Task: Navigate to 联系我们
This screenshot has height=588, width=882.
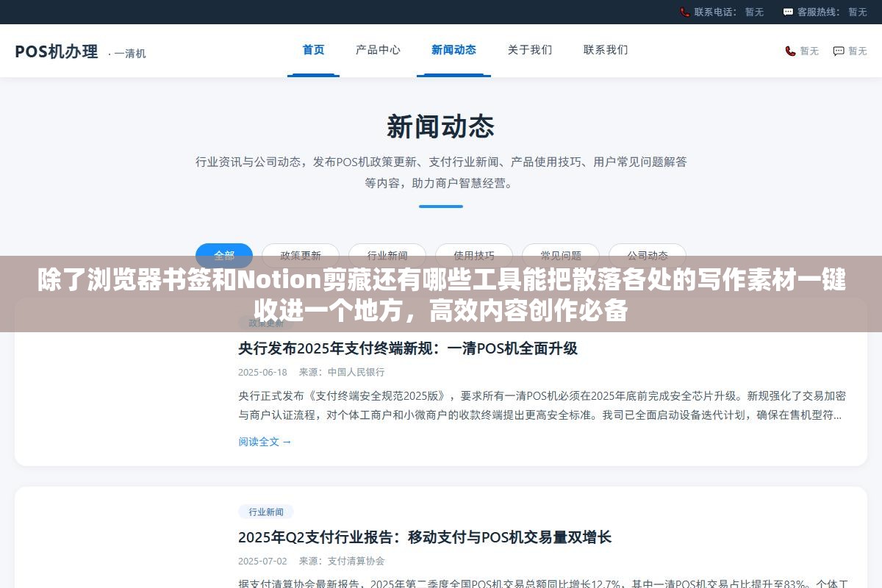Action: 606,50
